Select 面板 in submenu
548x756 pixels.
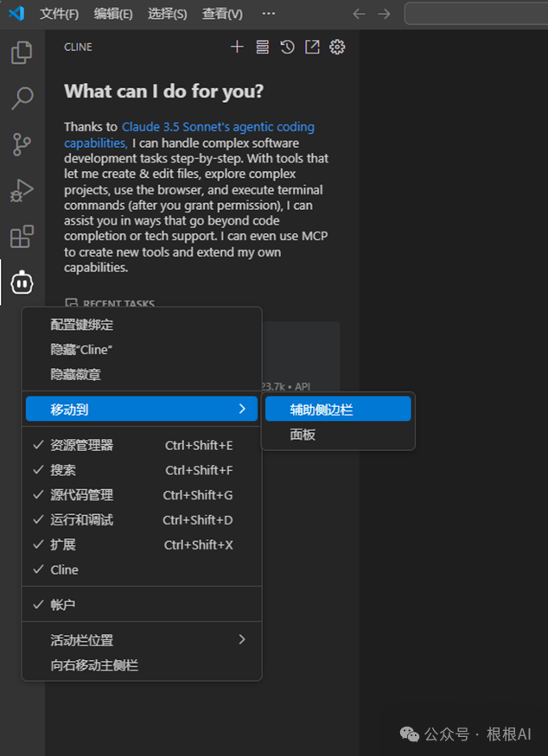pos(338,435)
